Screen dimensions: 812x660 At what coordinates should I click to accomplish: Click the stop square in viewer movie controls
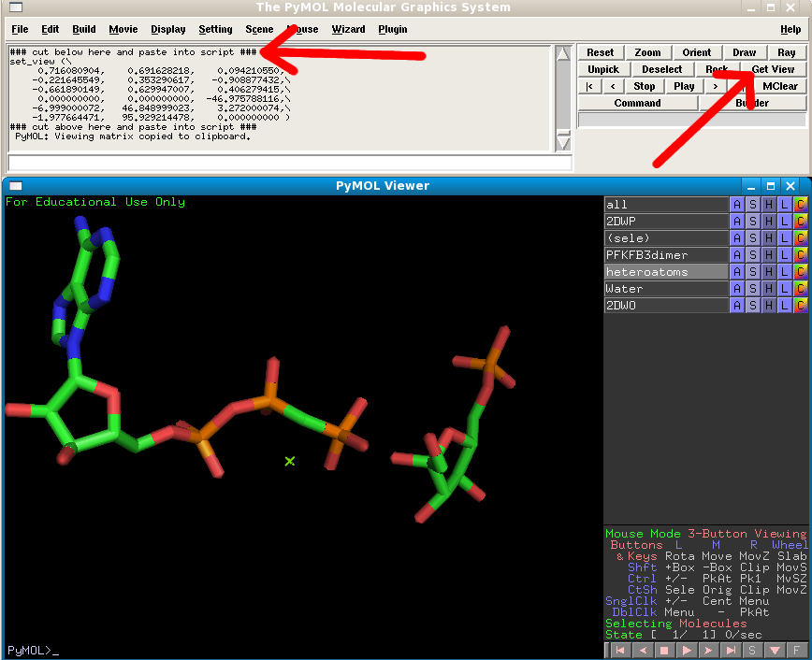coord(663,650)
